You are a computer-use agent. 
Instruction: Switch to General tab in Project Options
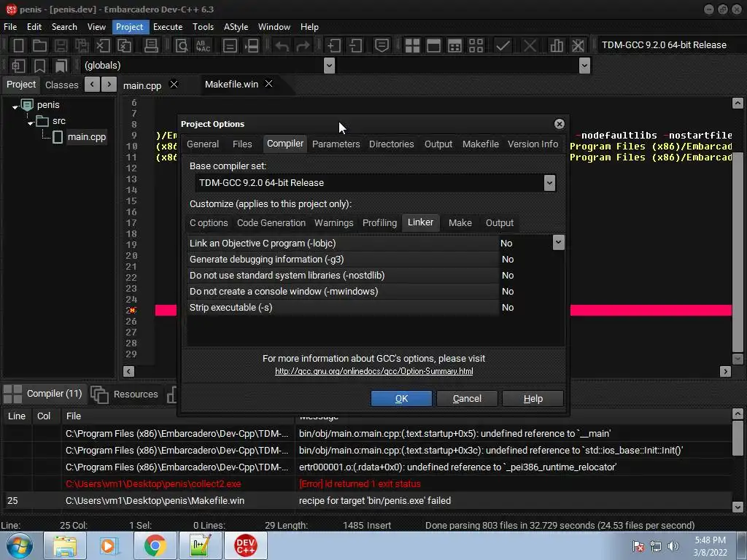coord(203,144)
